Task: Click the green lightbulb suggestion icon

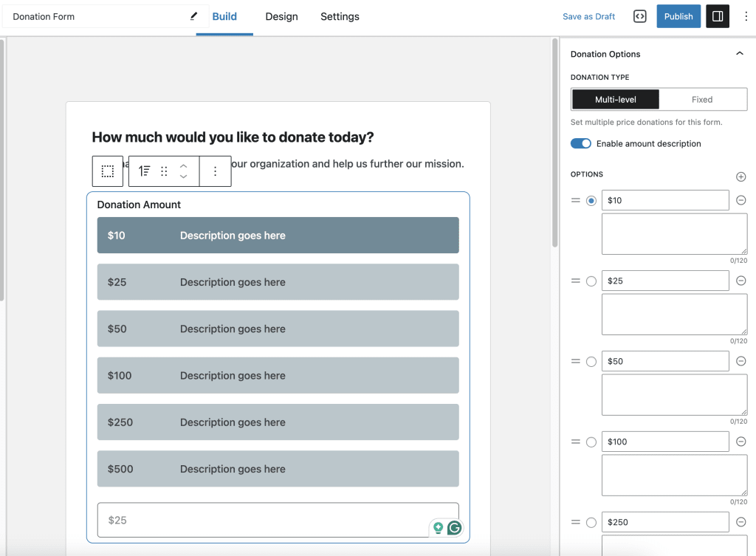Action: click(438, 528)
